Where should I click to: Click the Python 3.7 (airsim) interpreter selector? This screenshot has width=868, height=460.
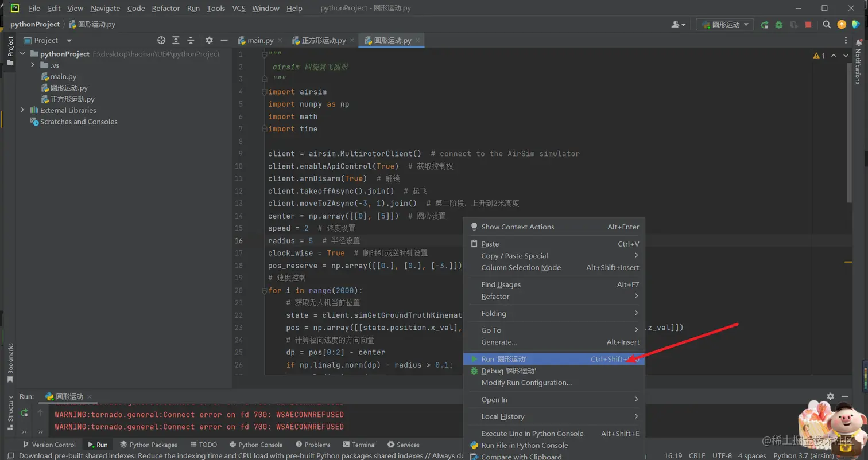800,455
